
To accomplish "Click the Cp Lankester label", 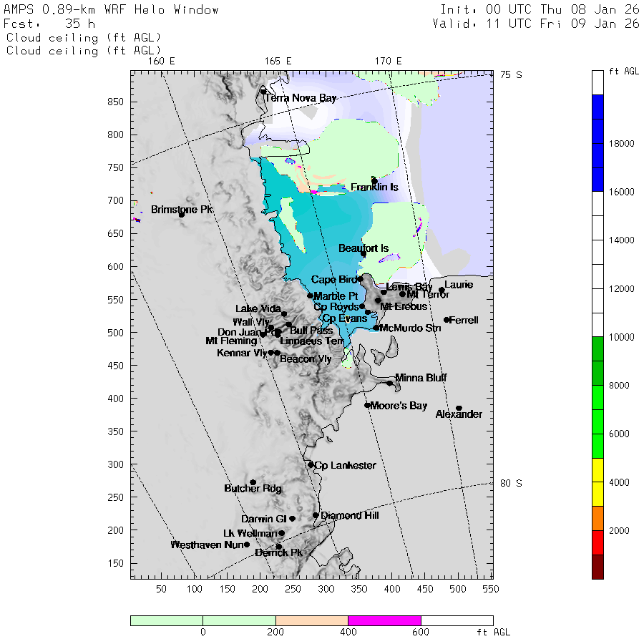I will [x=345, y=465].
